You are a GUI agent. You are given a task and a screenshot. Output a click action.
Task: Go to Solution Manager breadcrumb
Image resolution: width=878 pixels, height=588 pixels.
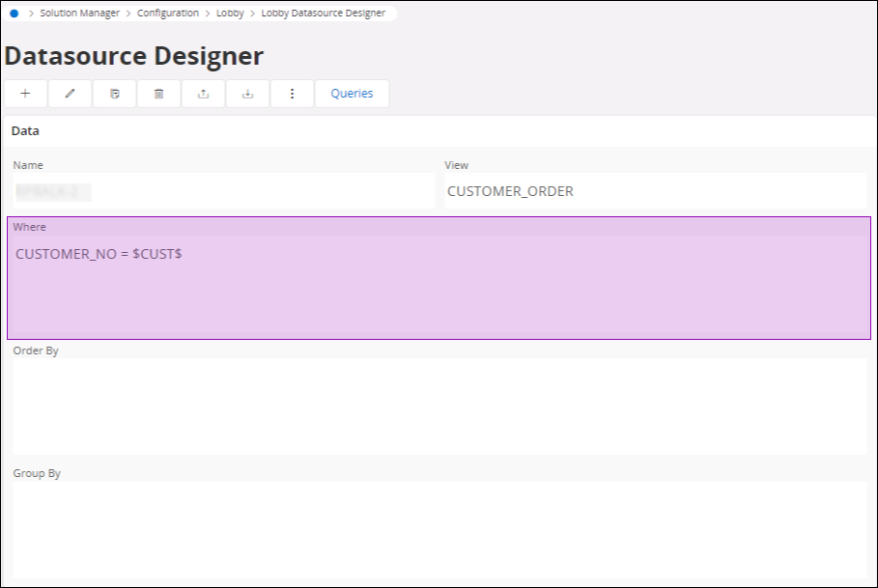pos(79,14)
